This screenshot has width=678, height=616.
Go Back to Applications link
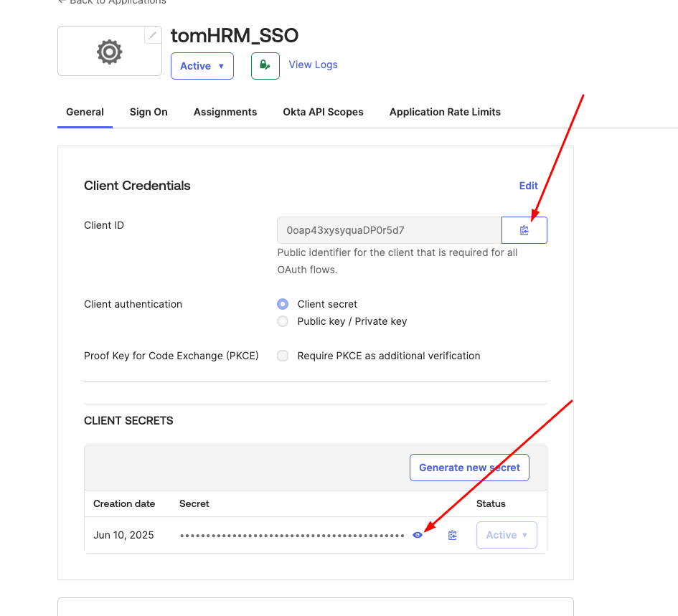(x=112, y=1)
